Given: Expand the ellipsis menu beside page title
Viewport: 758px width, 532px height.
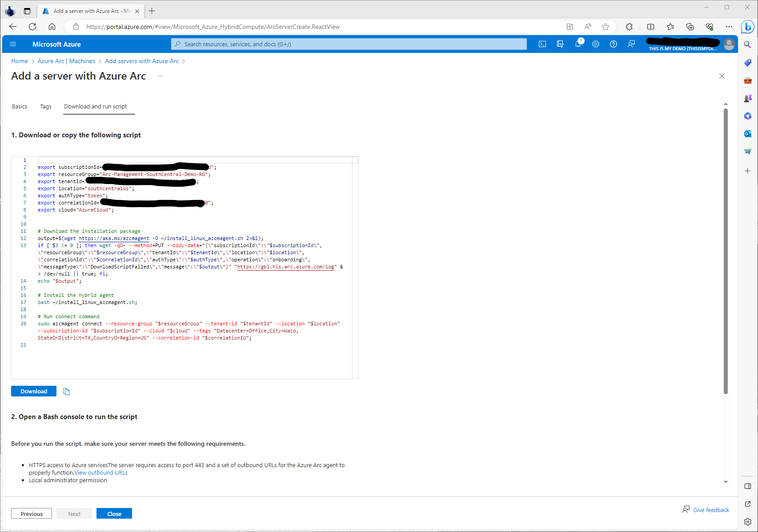Looking at the screenshot, I should 160,76.
